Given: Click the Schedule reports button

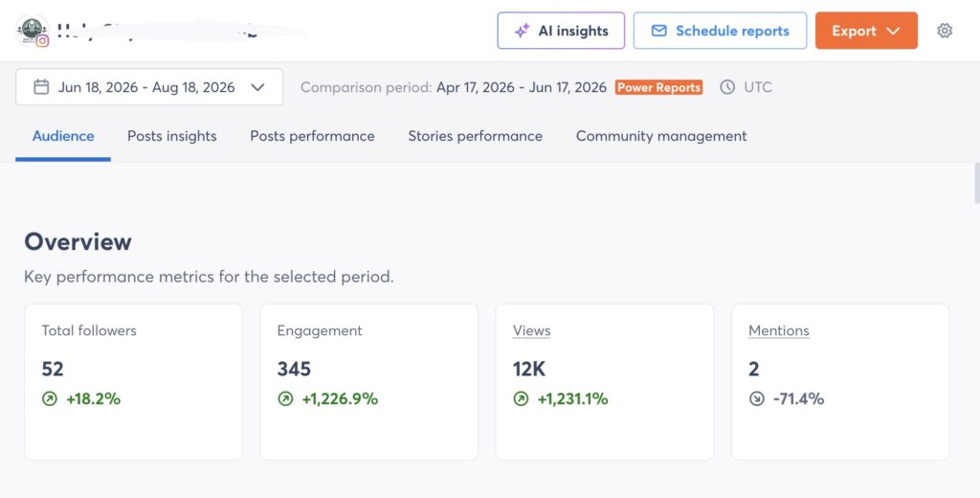Looking at the screenshot, I should [720, 31].
